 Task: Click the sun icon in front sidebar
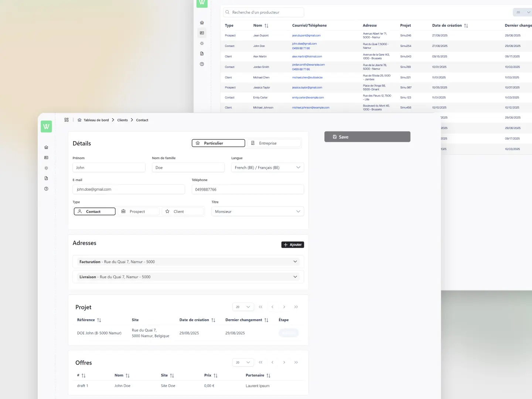[x=46, y=168]
